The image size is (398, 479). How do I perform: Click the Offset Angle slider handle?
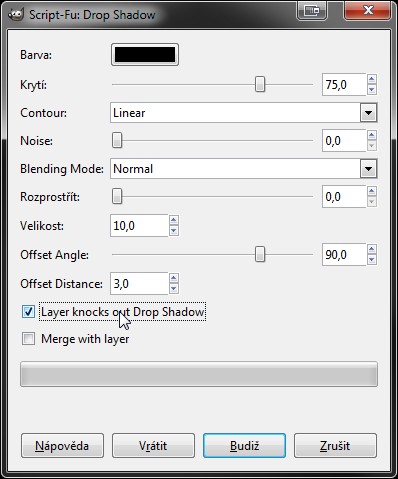(x=260, y=255)
